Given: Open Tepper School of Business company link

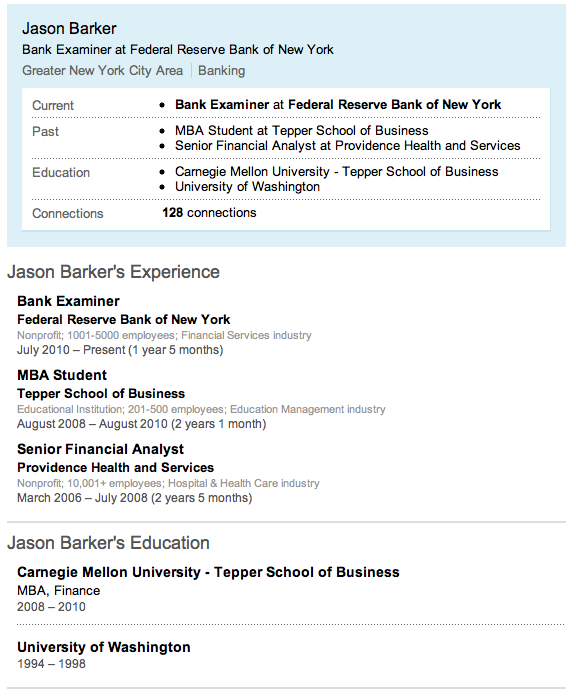Looking at the screenshot, I should pos(101,394).
